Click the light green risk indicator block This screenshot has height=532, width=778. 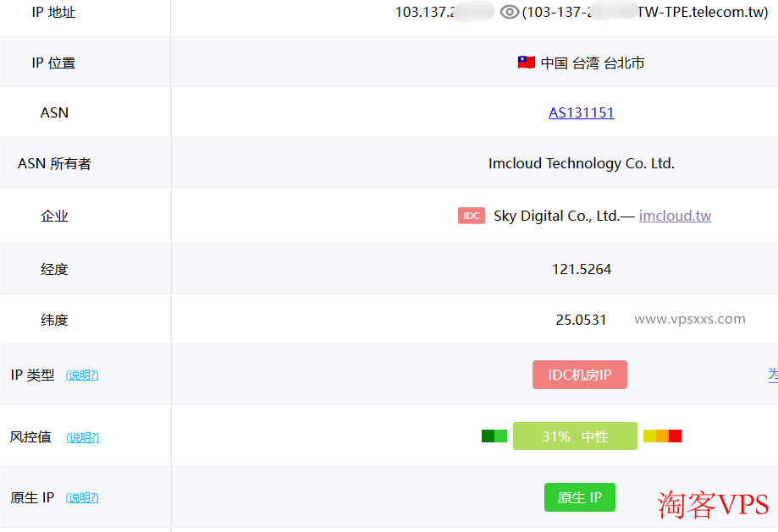tap(499, 436)
